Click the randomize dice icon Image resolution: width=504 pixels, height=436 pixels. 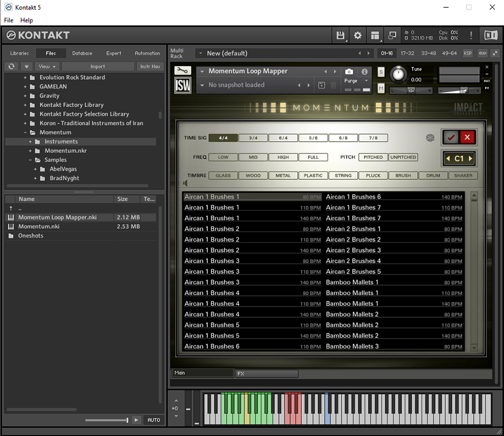(430, 138)
